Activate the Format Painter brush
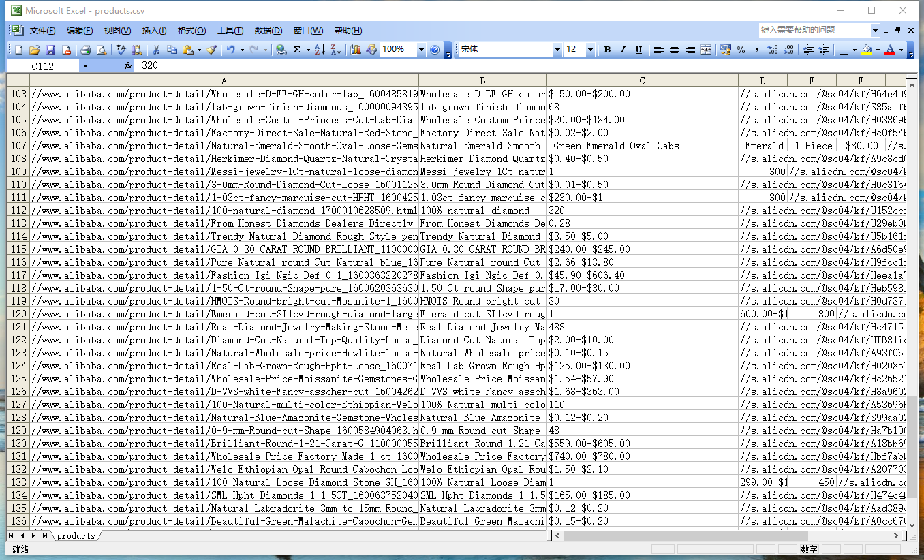The image size is (924, 560). click(211, 50)
